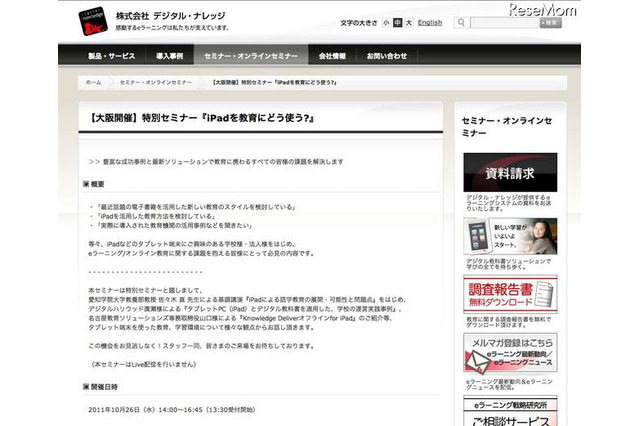Select large text size 大
The height and width of the screenshot is (426, 640).
409,23
